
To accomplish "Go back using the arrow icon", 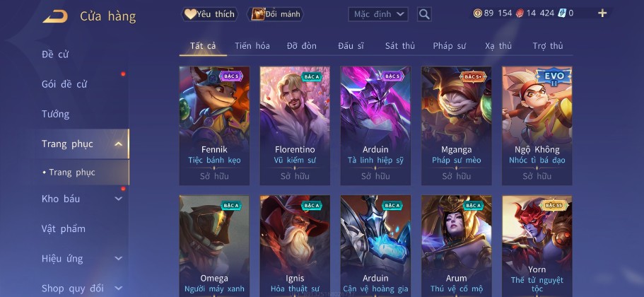I will [55, 16].
